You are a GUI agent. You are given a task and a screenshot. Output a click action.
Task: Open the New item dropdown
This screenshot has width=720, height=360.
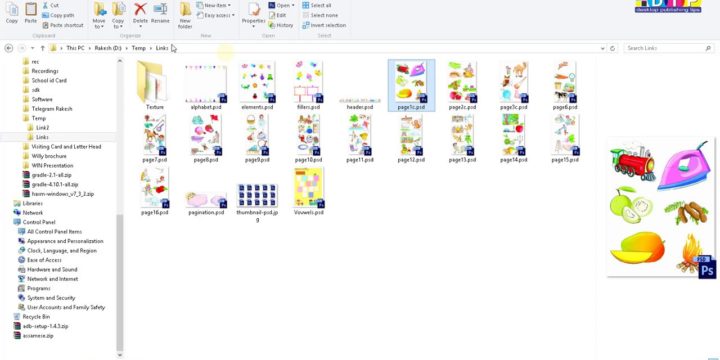pyautogui.click(x=214, y=6)
